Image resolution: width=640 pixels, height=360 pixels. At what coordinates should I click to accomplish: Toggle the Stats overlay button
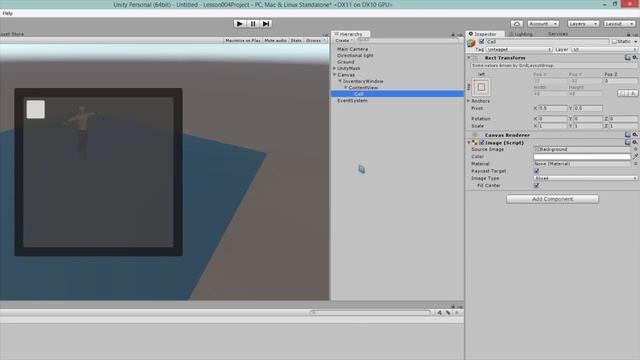[296, 40]
